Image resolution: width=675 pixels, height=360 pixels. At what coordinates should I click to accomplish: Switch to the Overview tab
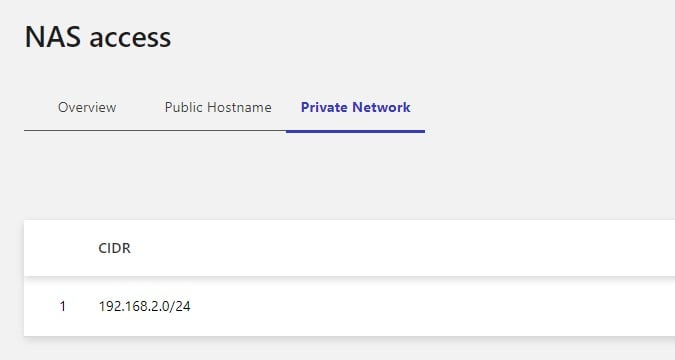[87, 107]
